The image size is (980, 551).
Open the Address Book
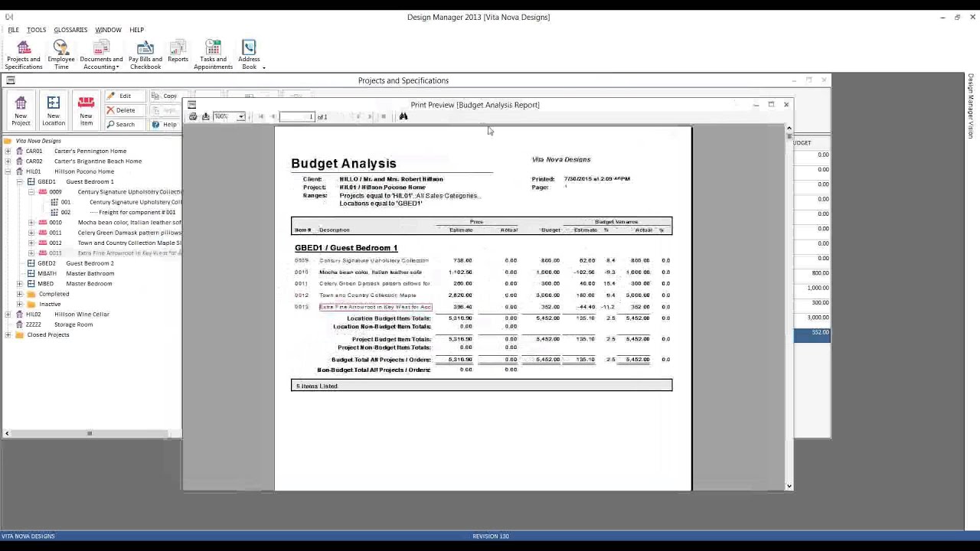pos(250,55)
